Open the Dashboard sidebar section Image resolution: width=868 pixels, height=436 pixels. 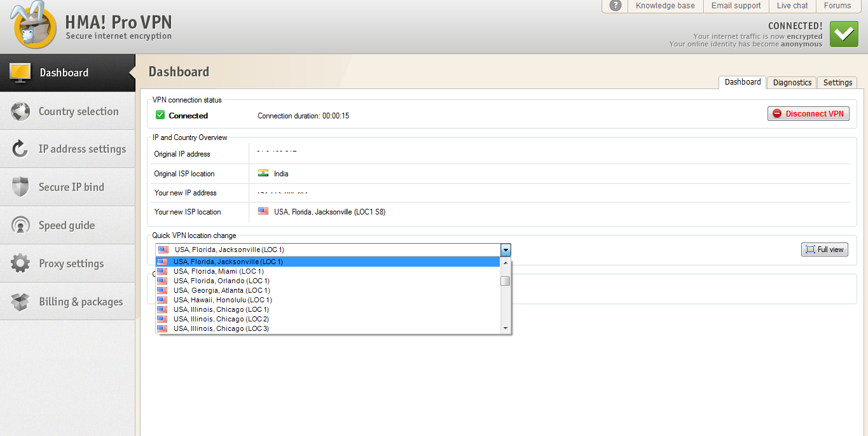[x=67, y=73]
